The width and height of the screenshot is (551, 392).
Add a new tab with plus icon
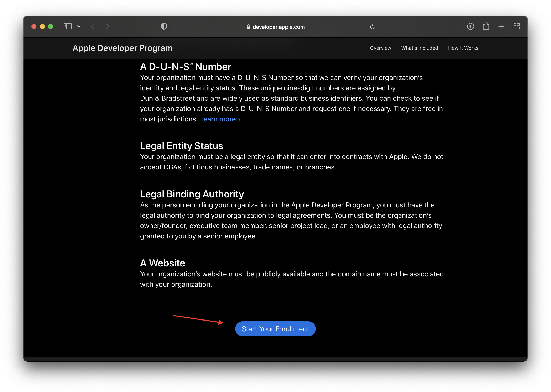pos(501,27)
